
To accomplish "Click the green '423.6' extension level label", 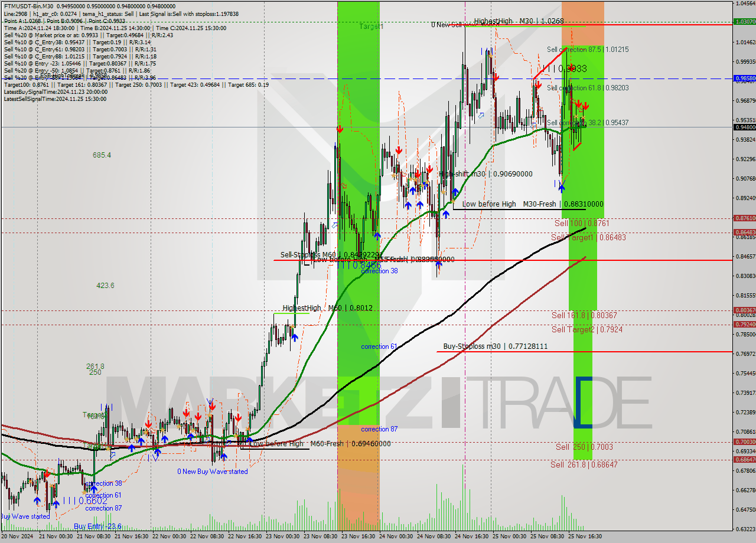I will click(x=105, y=286).
